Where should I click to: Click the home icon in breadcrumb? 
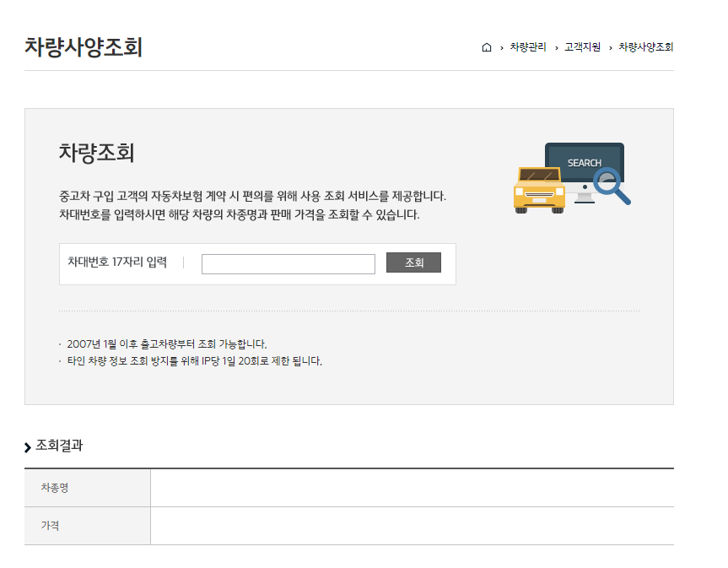tap(486, 47)
